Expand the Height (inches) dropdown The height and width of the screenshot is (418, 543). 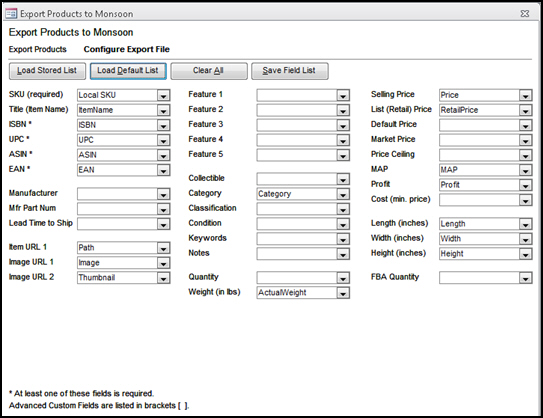pos(525,254)
